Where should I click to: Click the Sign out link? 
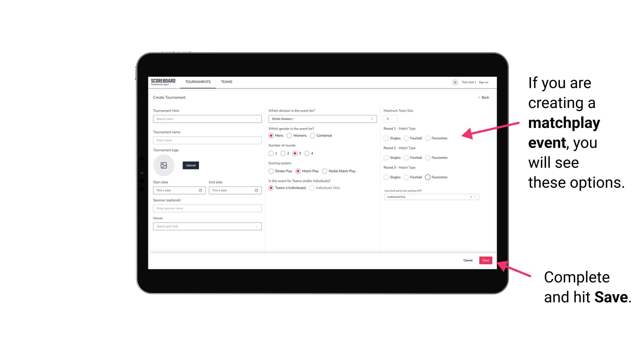point(484,82)
